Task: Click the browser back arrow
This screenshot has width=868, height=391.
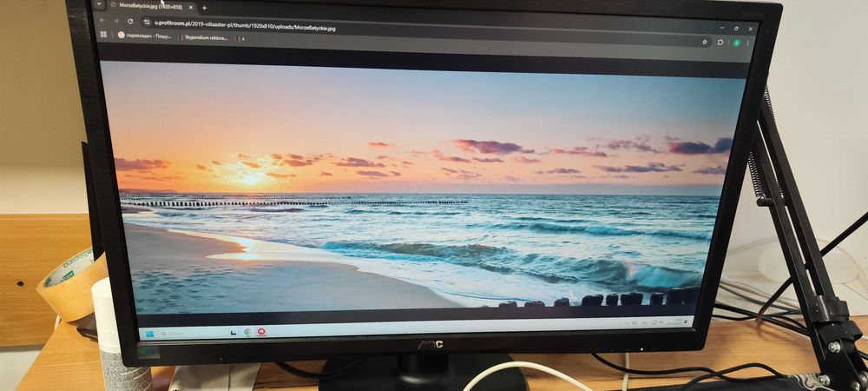Action: coord(102,21)
